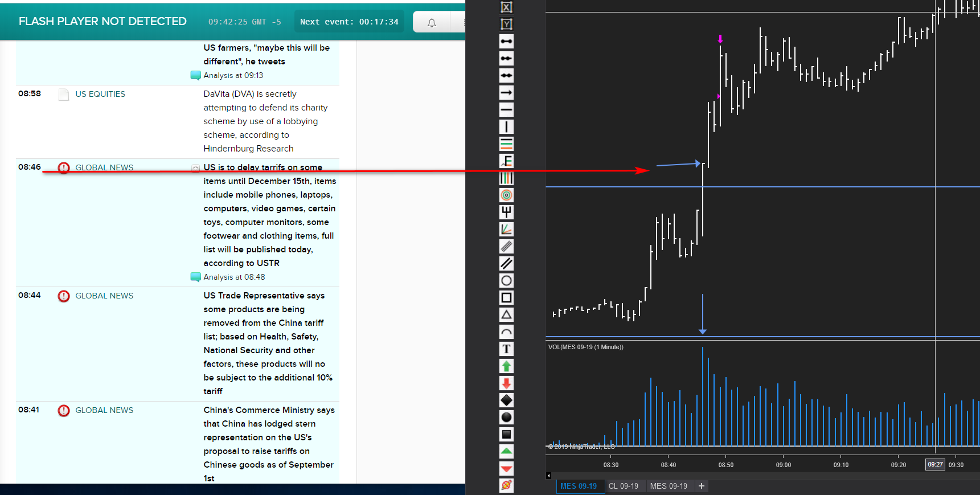980x495 pixels.
Task: Select the Fibonacci circle tool
Action: [x=506, y=195]
